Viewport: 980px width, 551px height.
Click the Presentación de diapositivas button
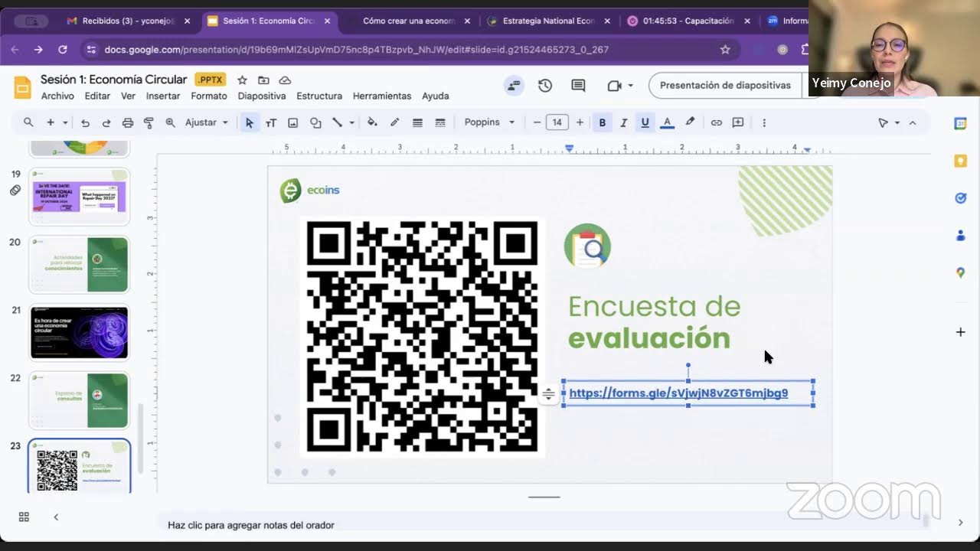(725, 85)
